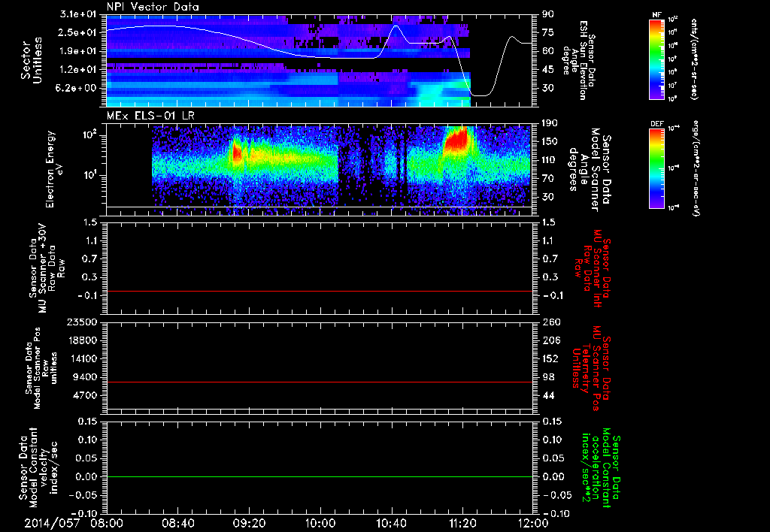Select the '206' telemetry axis tick
The image size is (770, 532).
(551, 340)
